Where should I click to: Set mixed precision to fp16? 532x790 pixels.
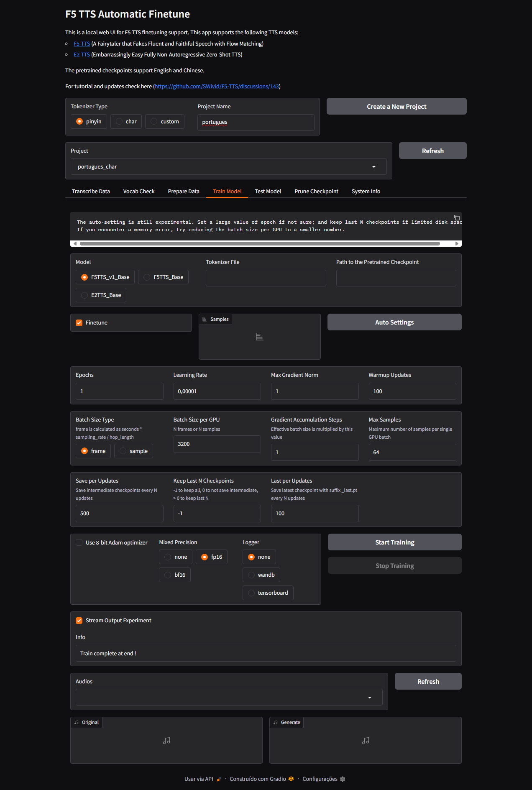click(x=212, y=557)
